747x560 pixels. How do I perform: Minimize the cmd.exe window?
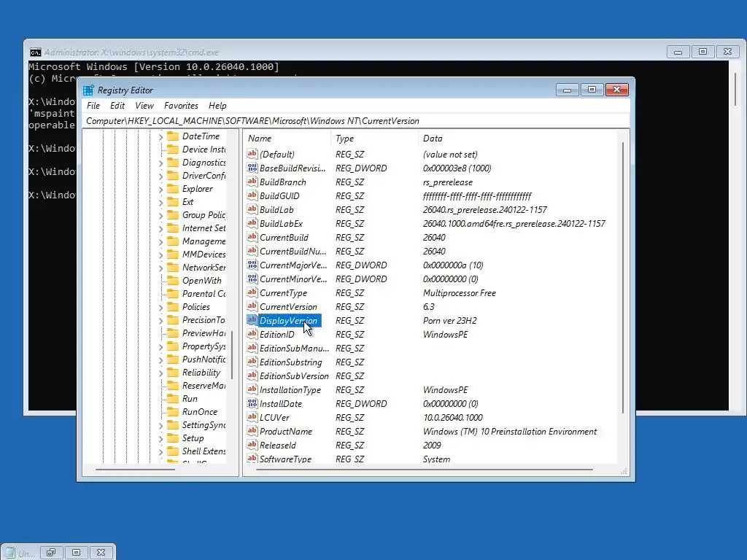(x=678, y=52)
